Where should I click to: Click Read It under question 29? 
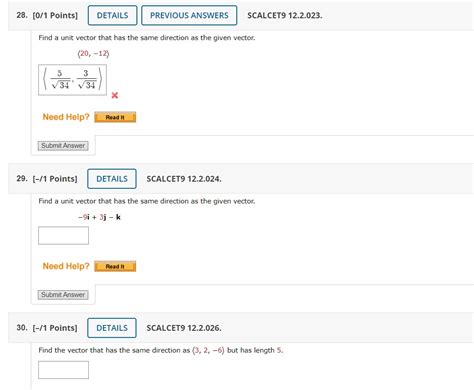coord(115,266)
